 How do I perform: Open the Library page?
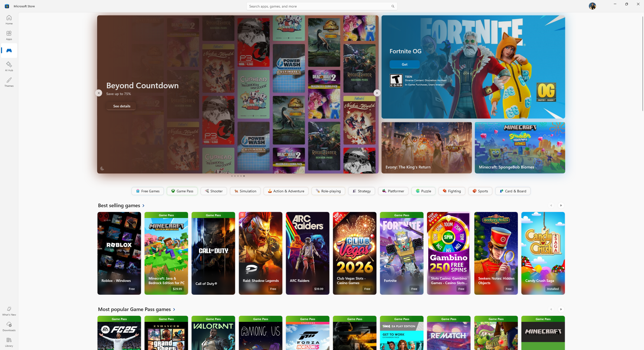9,342
